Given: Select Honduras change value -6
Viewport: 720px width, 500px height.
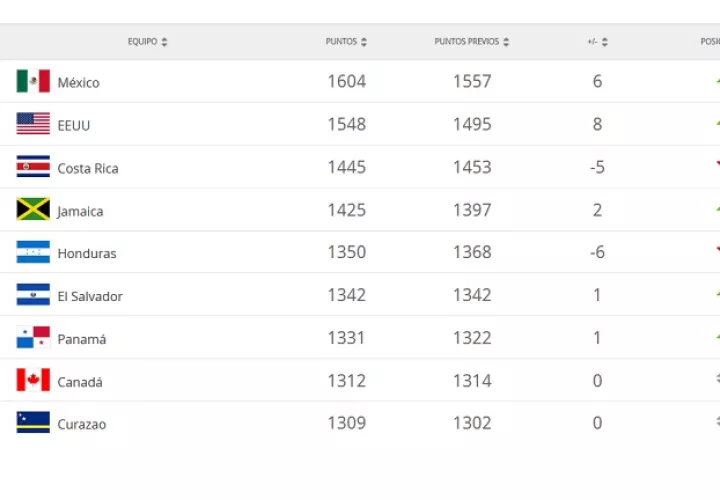Looking at the screenshot, I should tap(597, 252).
